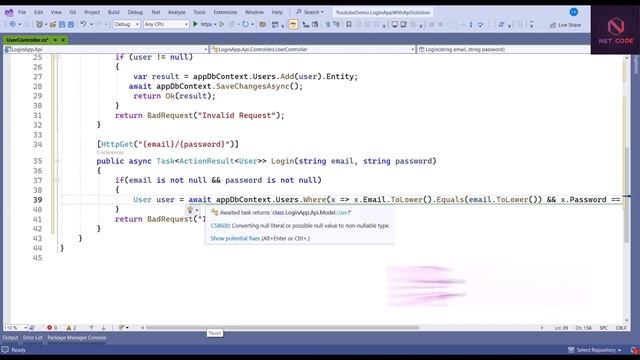This screenshot has width=640, height=360.
Task: Collapse the Login method outlining at line 35
Action: 57,161
